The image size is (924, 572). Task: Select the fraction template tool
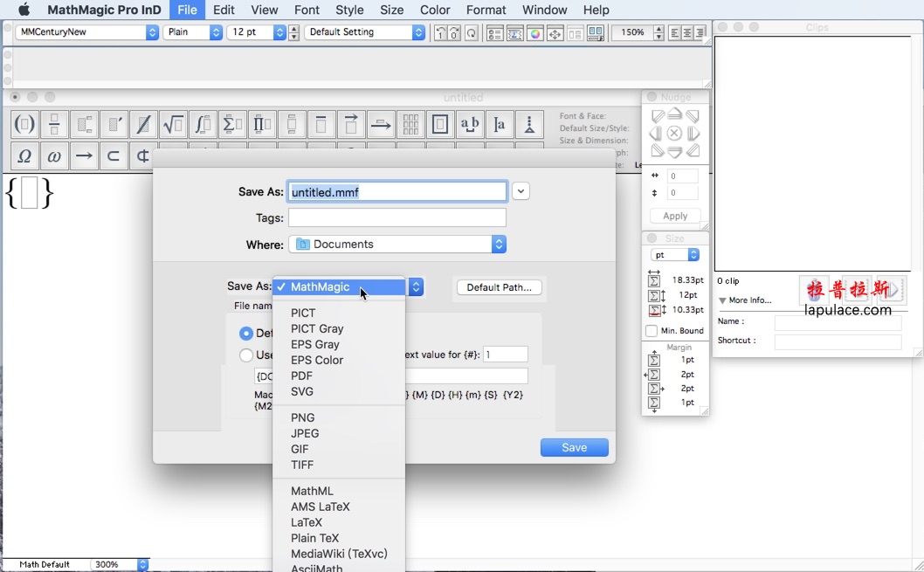tap(53, 124)
